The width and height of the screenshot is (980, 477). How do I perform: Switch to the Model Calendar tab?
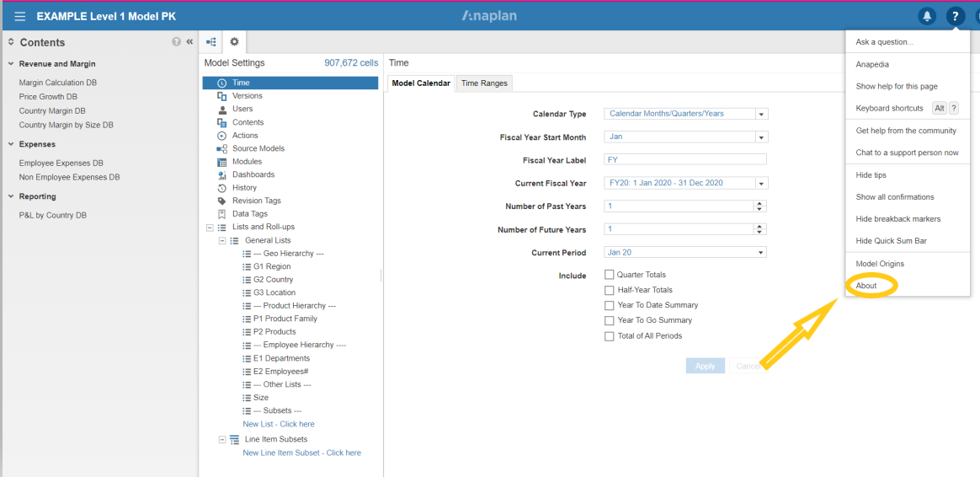[421, 83]
